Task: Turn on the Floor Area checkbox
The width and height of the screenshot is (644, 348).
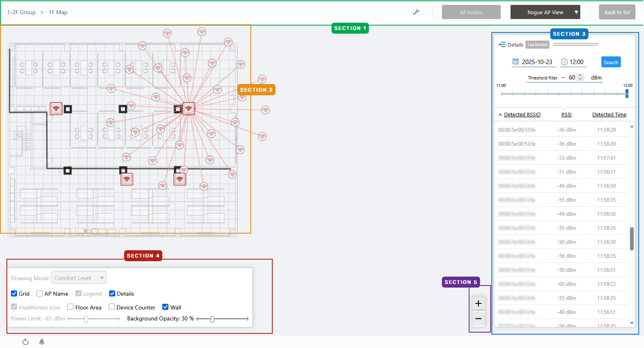Action: [71, 307]
